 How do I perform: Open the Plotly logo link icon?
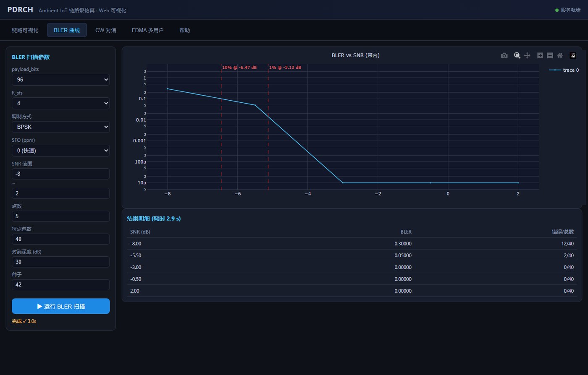coord(573,55)
